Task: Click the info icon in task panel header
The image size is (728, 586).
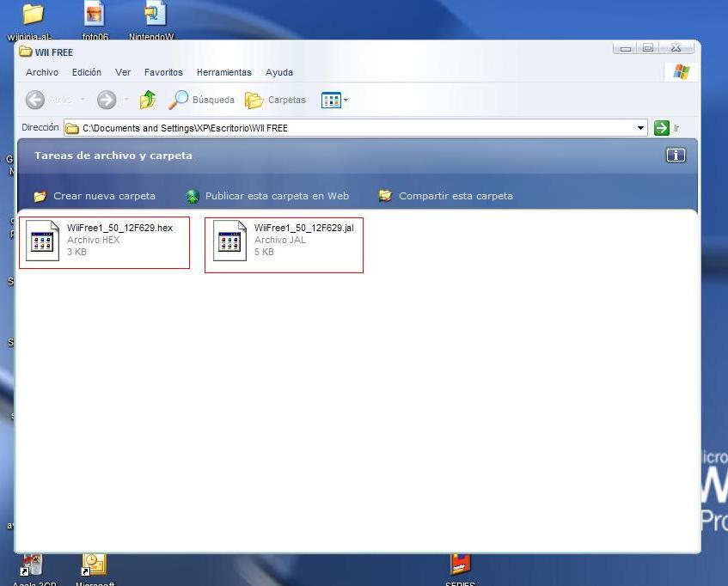Action: [676, 156]
